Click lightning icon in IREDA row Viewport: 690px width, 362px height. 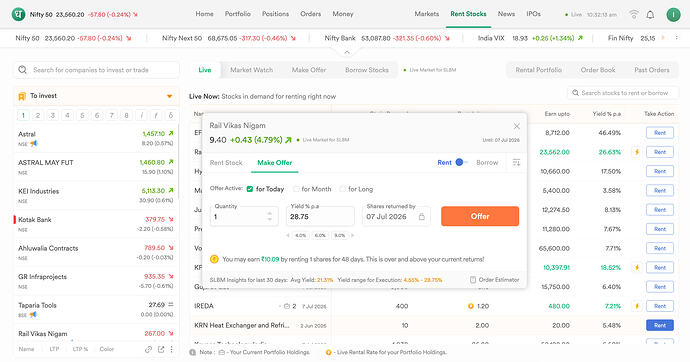636,306
